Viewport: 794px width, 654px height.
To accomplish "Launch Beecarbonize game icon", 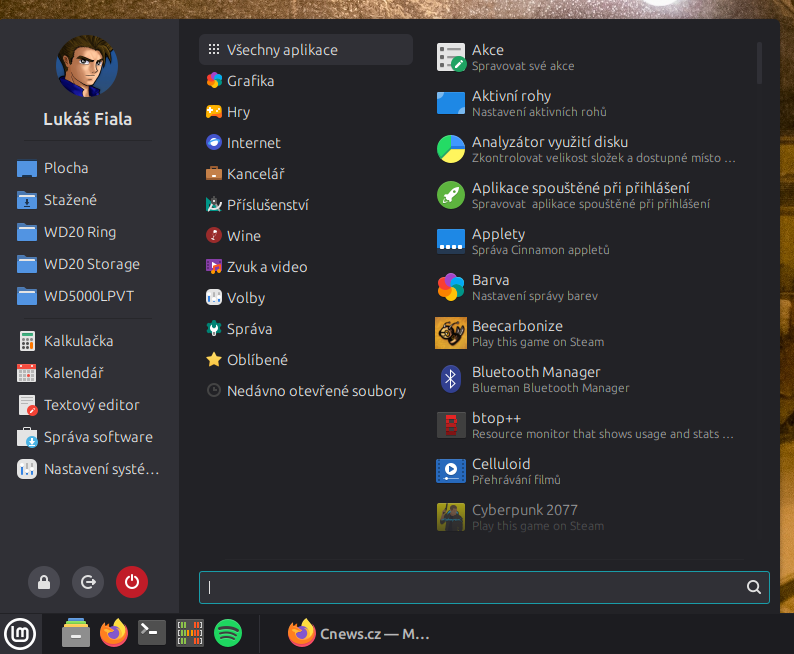I will click(451, 333).
